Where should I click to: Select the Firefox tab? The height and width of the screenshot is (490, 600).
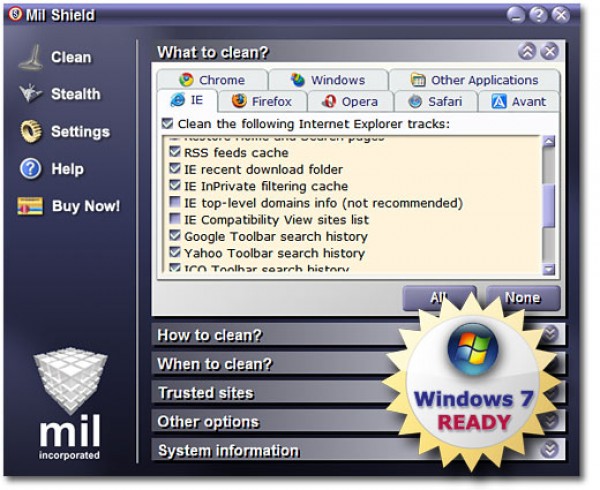click(x=262, y=101)
